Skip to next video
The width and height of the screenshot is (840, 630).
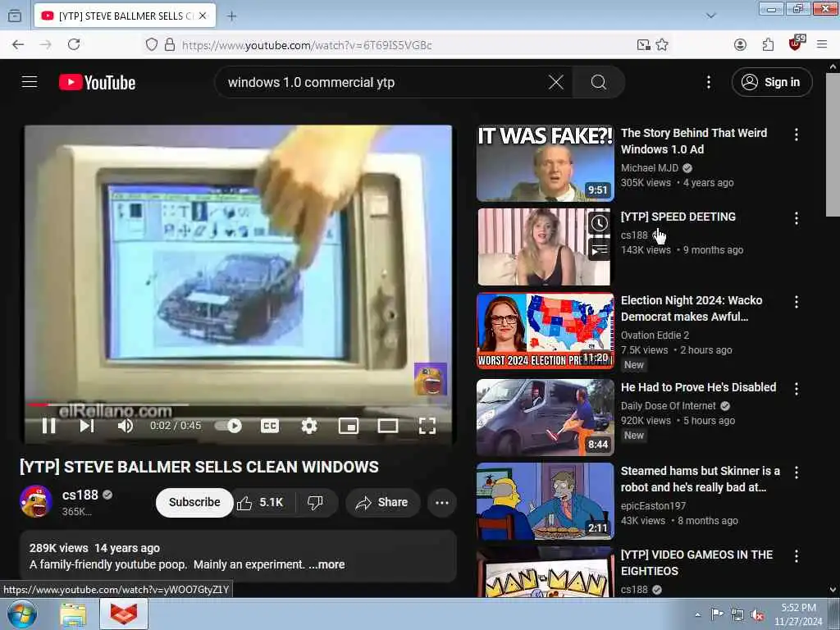87,426
